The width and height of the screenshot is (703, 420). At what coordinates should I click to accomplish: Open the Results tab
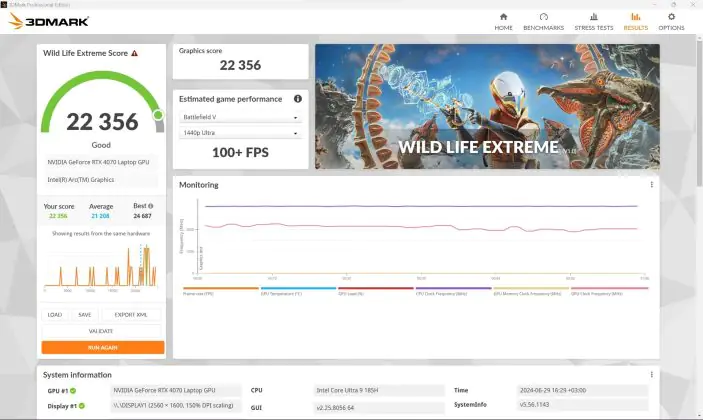click(x=635, y=22)
